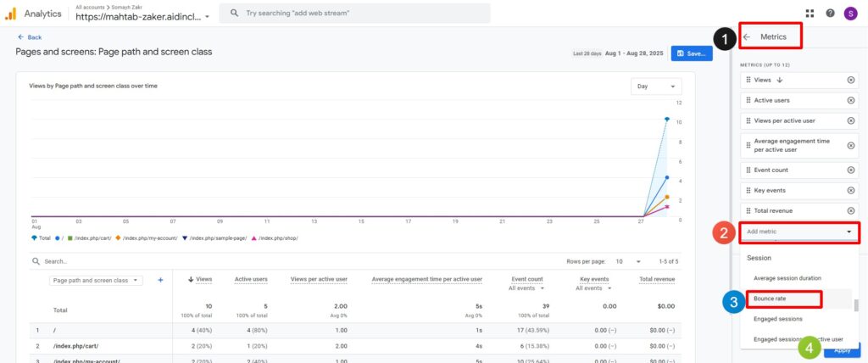
Task: Remove the Key events metric
Action: [x=851, y=190]
